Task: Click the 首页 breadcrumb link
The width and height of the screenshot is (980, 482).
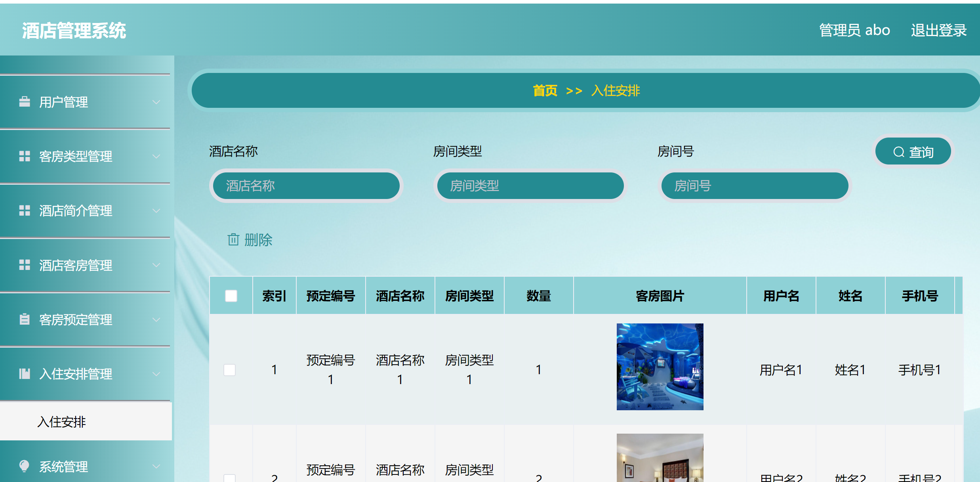Action: pyautogui.click(x=545, y=91)
